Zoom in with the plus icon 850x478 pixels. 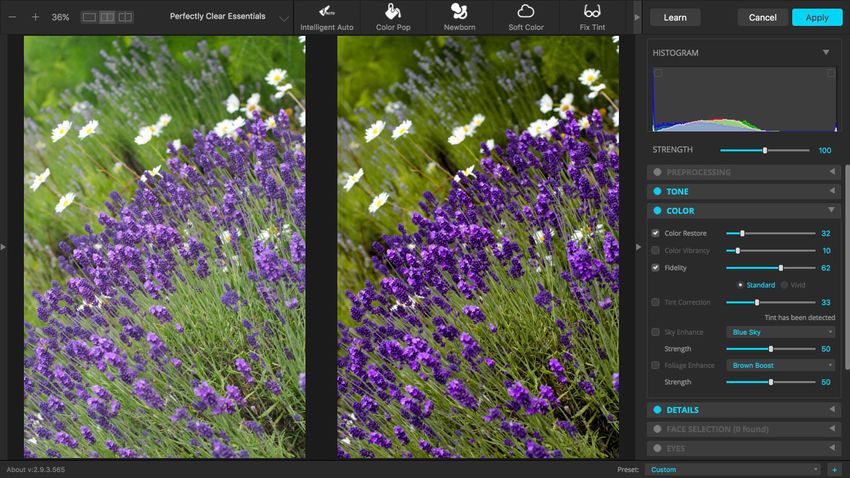(35, 17)
